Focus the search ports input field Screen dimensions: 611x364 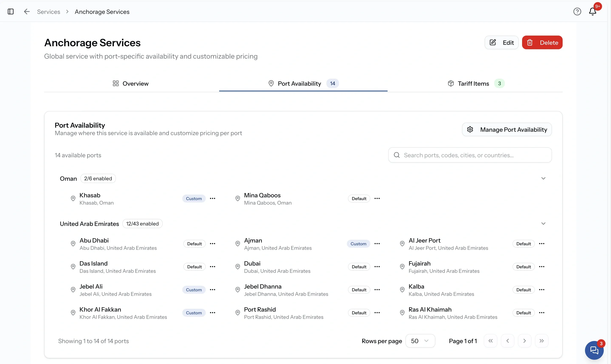(x=470, y=155)
